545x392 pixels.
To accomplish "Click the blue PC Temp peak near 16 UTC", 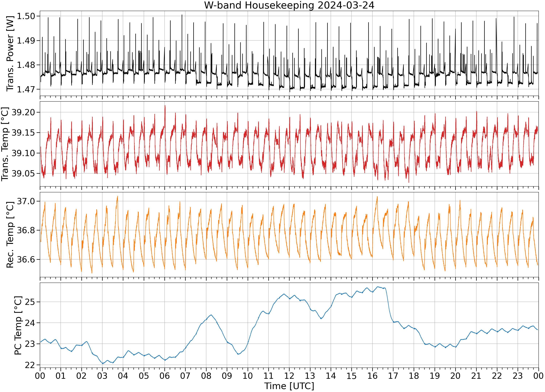I will (x=378, y=287).
